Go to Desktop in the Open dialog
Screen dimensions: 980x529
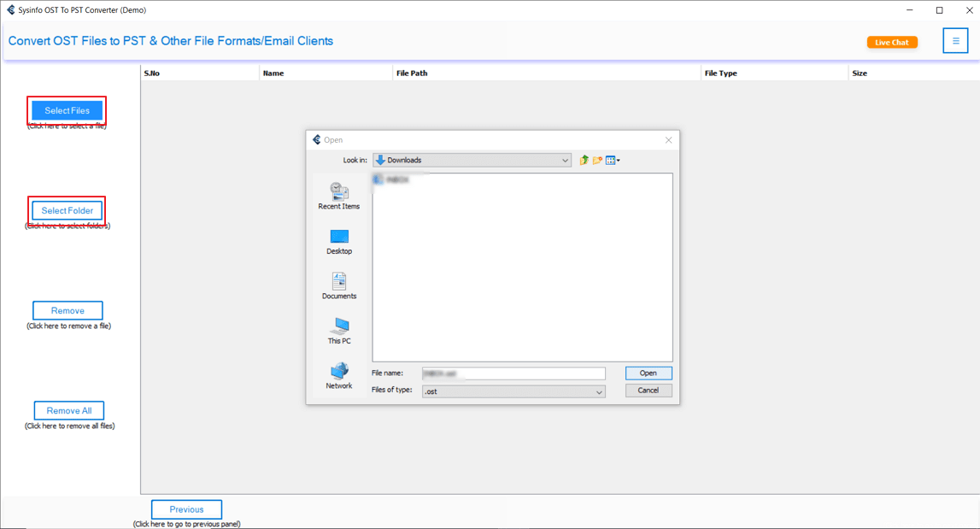338,241
